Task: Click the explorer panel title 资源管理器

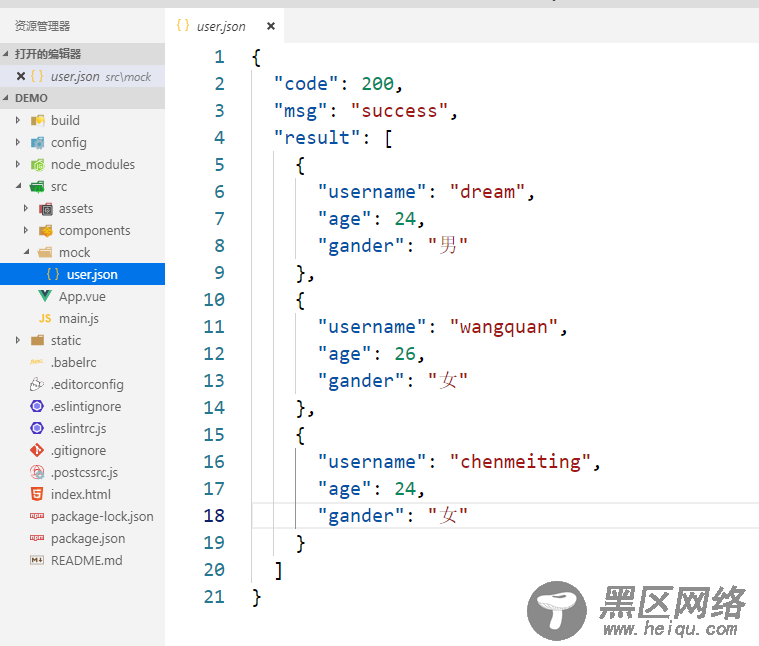Action: click(x=43, y=26)
